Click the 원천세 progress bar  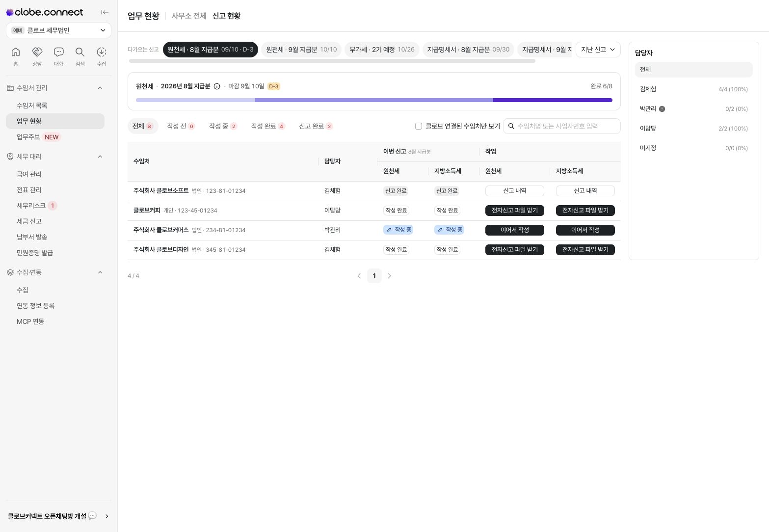click(x=374, y=100)
